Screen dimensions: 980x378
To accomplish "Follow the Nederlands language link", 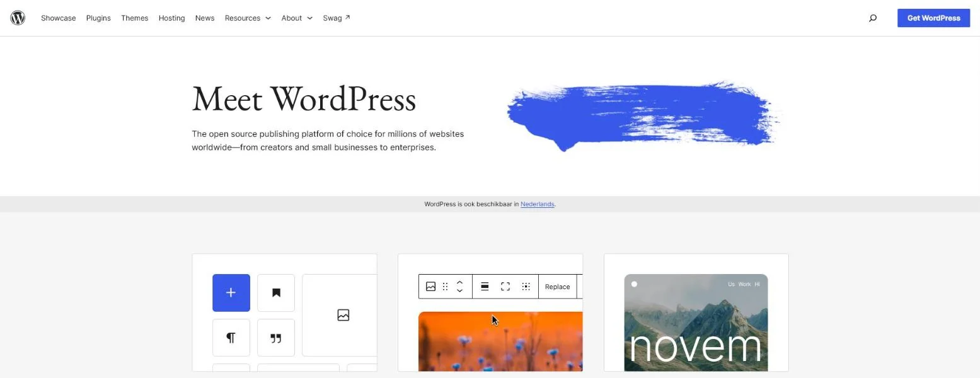I will [x=537, y=204].
